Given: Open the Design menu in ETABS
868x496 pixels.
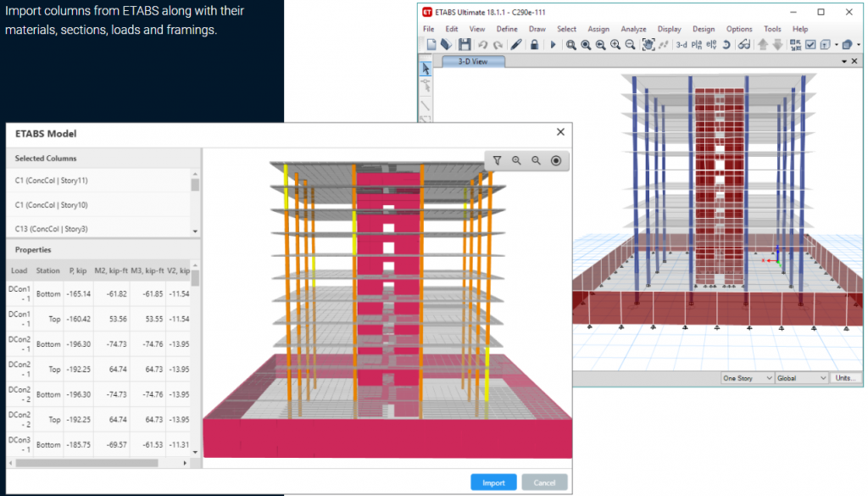Looking at the screenshot, I should 704,29.
